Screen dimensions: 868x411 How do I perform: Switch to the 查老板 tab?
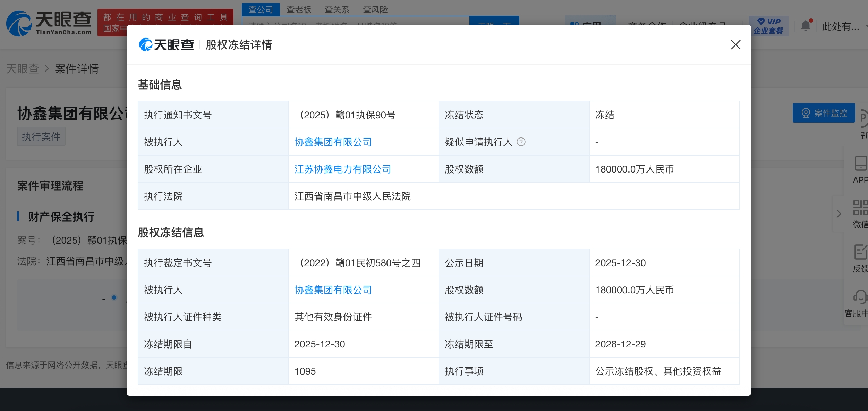coord(299,9)
